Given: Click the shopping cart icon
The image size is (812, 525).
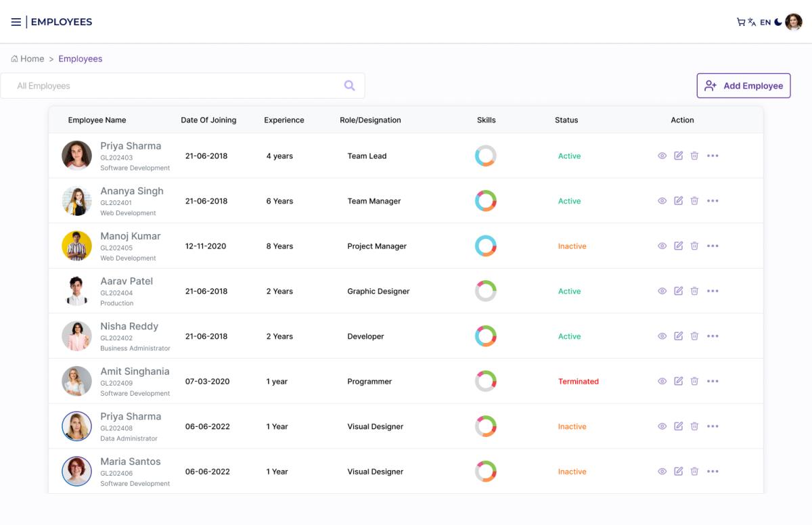Looking at the screenshot, I should click(741, 22).
